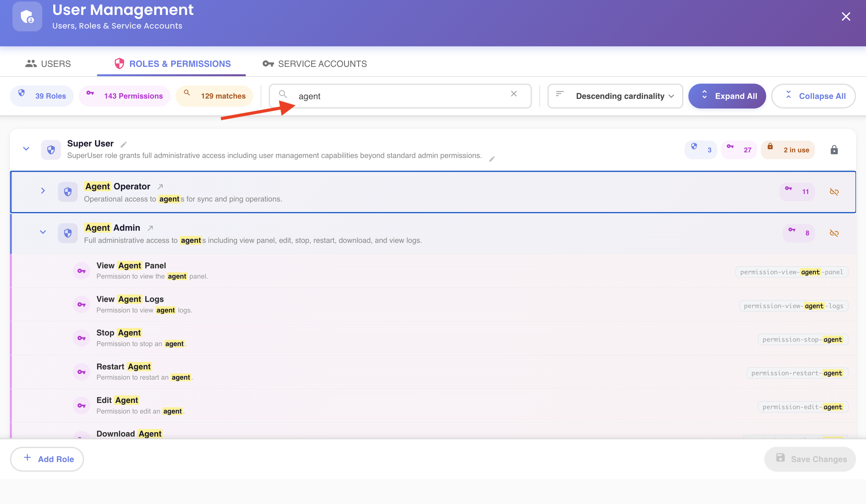This screenshot has width=866, height=504.
Task: Click the 'Agent Admin' role name
Action: 112,227
